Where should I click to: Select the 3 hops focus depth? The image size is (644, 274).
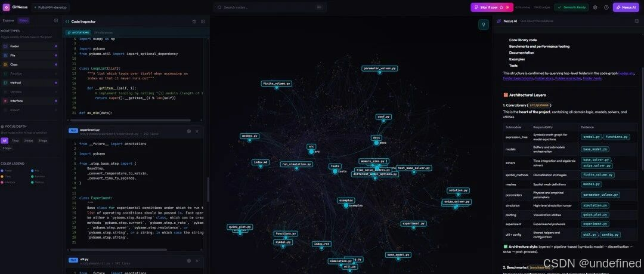pos(43,141)
